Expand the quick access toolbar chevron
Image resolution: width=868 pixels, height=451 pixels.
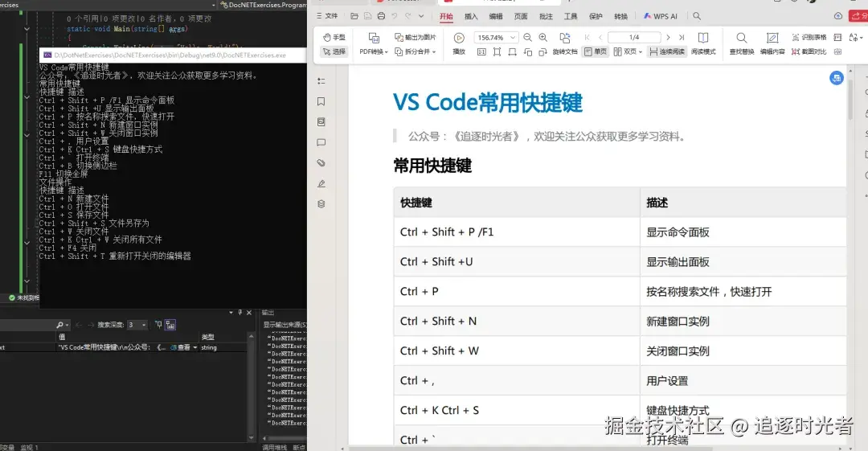[421, 16]
